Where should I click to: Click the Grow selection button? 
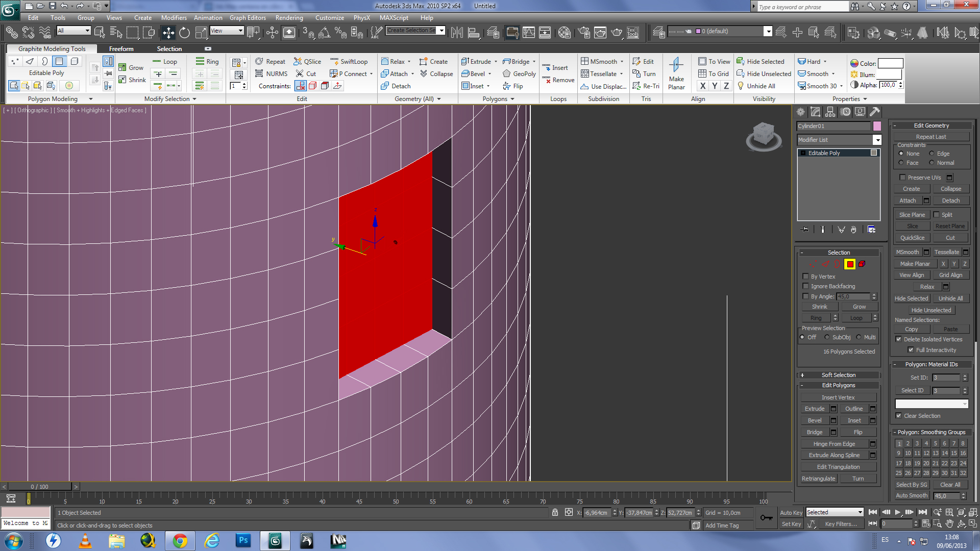[x=859, y=307]
